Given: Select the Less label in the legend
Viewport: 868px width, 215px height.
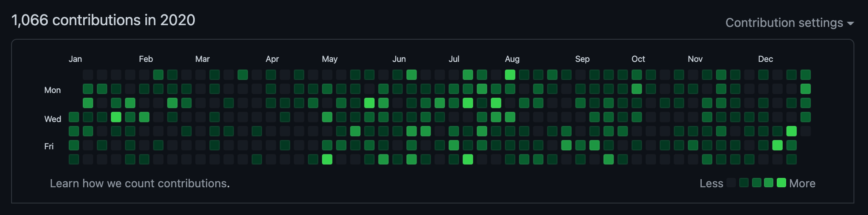Looking at the screenshot, I should coord(711,183).
